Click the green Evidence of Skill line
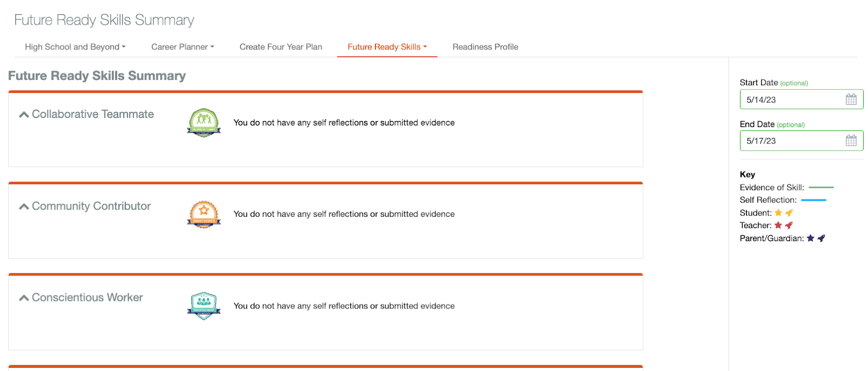Viewport: 868px width, 371px height. click(821, 187)
